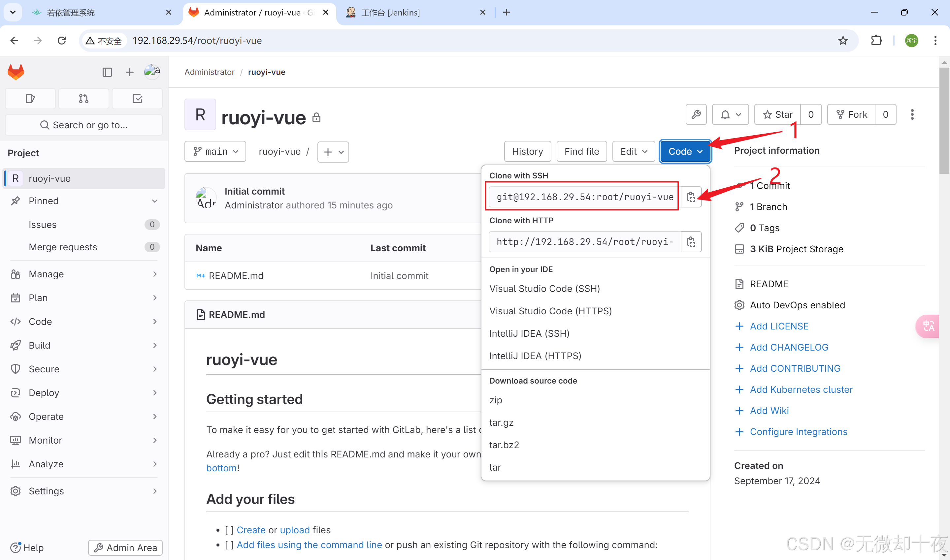This screenshot has width=950, height=560.
Task: Switch to the Jenkins browser tab
Action: 390,13
